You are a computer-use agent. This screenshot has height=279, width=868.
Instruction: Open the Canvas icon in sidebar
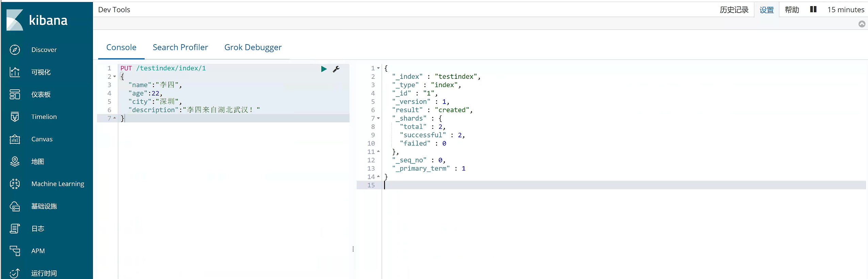coord(15,139)
